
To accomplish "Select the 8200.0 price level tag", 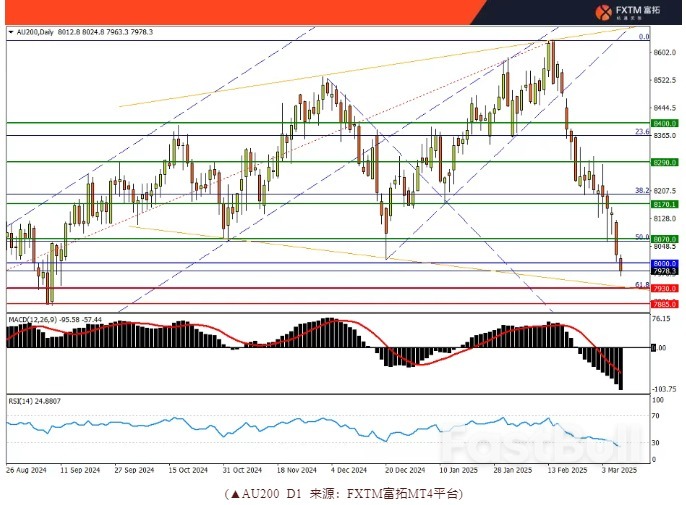I will (638, 161).
